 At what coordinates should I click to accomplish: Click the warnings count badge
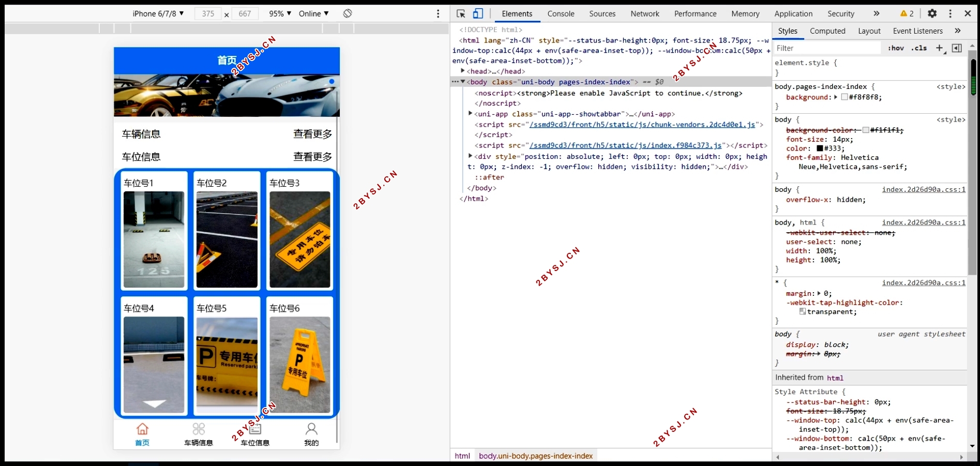(907, 13)
